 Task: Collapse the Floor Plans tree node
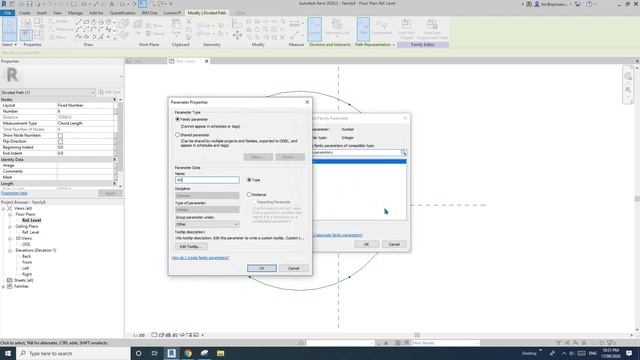pos(10,214)
